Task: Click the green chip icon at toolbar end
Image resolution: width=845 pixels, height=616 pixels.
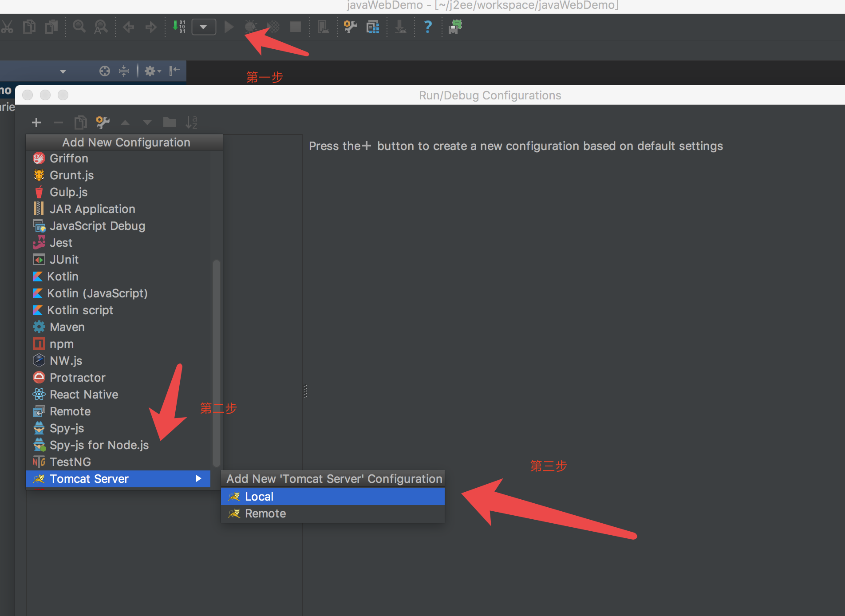Action: pos(455,27)
